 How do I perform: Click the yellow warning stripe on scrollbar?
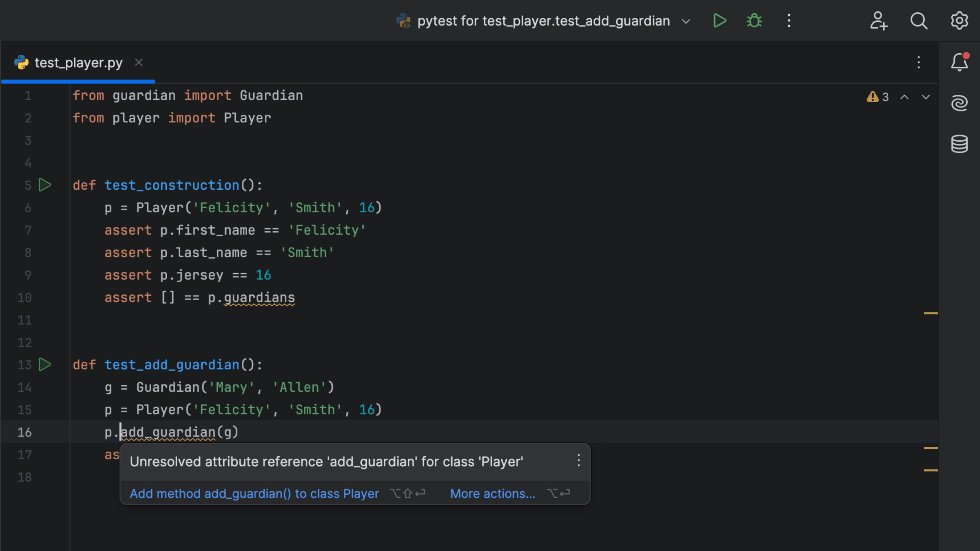[x=931, y=314]
